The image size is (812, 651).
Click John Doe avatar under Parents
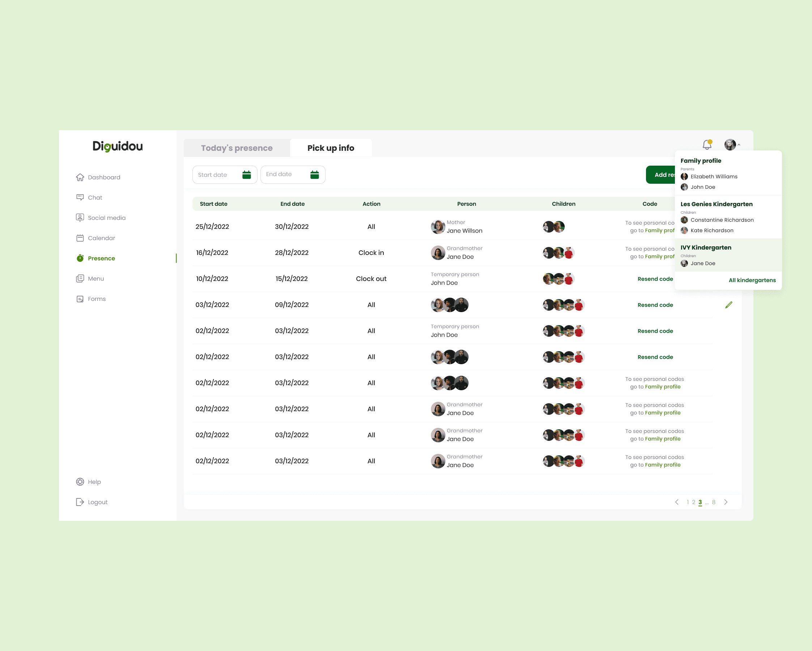point(684,187)
